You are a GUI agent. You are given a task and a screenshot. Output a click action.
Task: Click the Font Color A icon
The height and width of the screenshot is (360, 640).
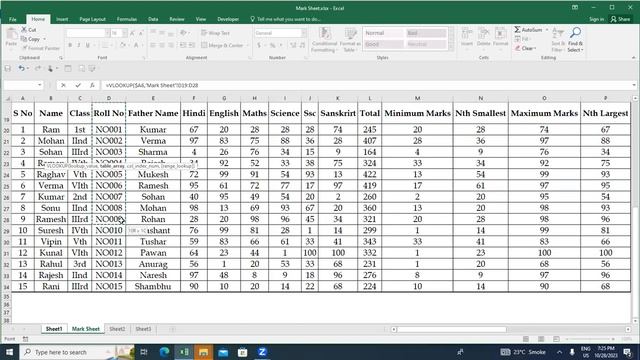[136, 45]
